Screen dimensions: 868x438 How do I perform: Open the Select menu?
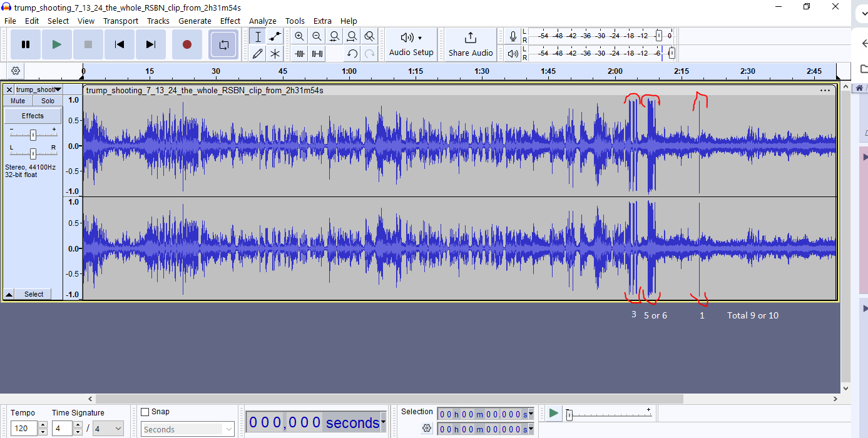(x=58, y=21)
